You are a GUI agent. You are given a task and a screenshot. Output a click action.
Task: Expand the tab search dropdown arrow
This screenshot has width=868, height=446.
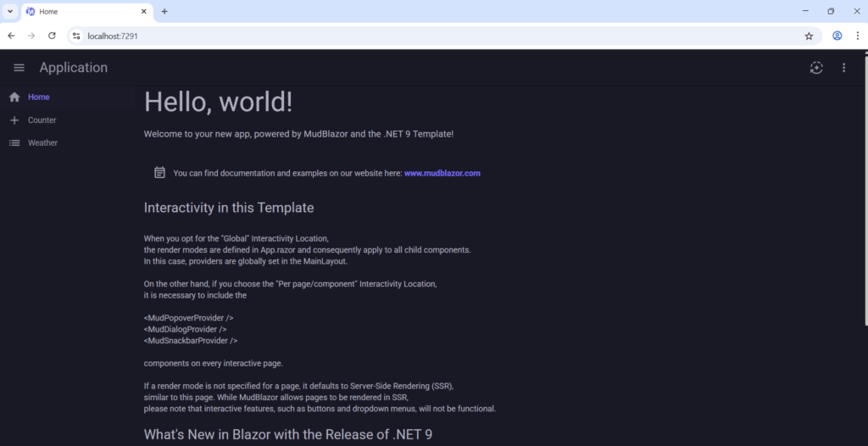tap(10, 12)
